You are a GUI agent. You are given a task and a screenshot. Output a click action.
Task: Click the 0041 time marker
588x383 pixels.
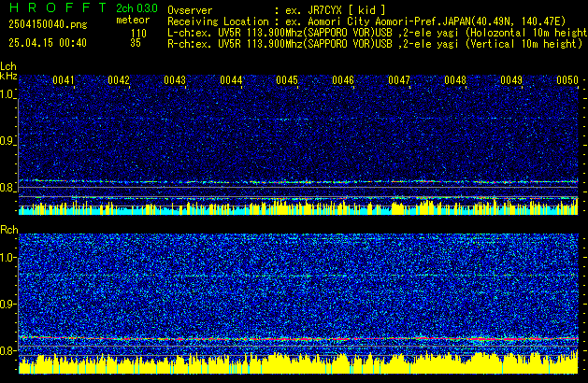pyautogui.click(x=64, y=80)
